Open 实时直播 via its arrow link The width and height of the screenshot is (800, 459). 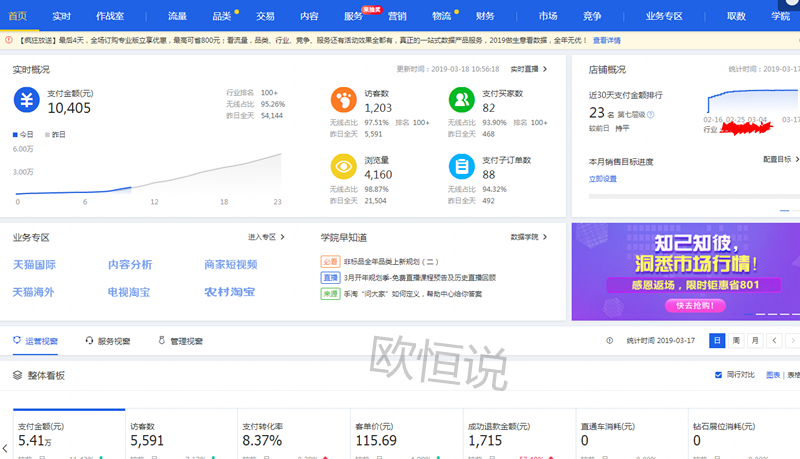528,69
